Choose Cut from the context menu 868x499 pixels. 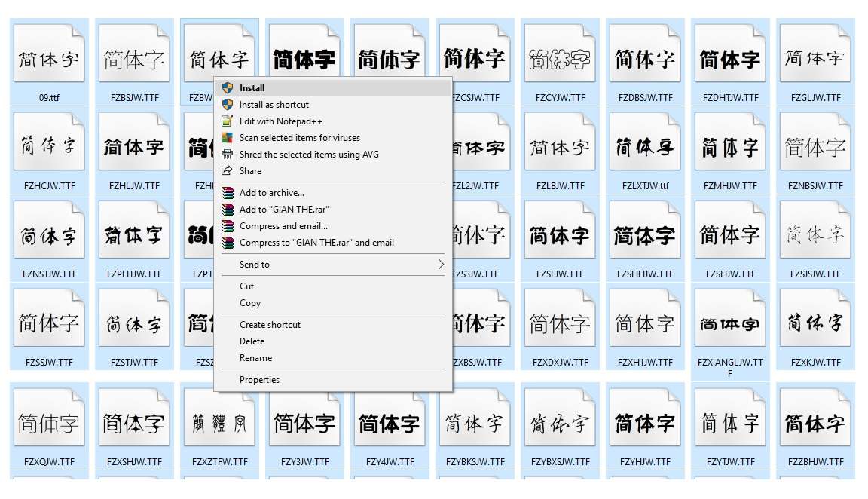pyautogui.click(x=333, y=286)
